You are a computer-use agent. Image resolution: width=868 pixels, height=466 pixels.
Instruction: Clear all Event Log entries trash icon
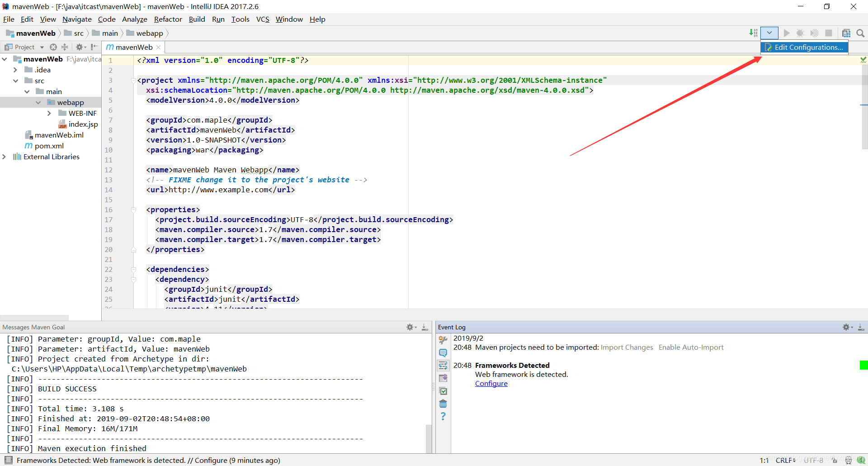click(x=443, y=404)
